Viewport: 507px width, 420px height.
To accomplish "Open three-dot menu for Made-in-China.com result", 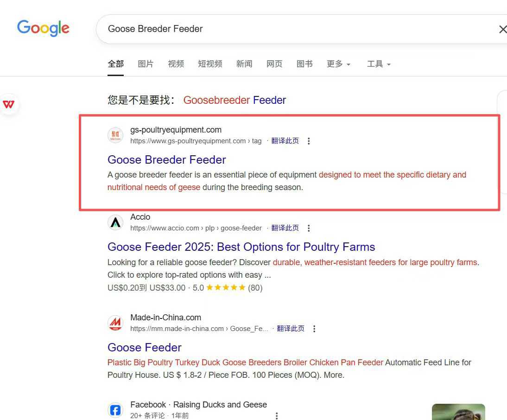I will (x=314, y=329).
